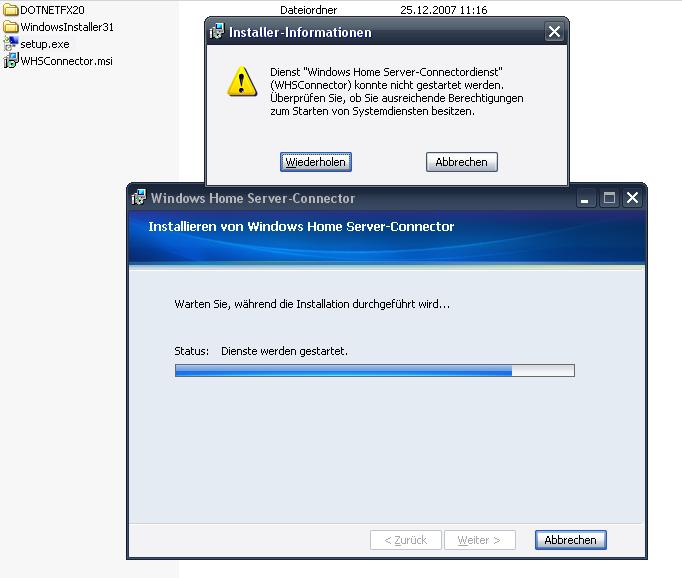Click the WindowsInstaller31 folder icon
This screenshot has width=682, height=578.
click(12, 27)
